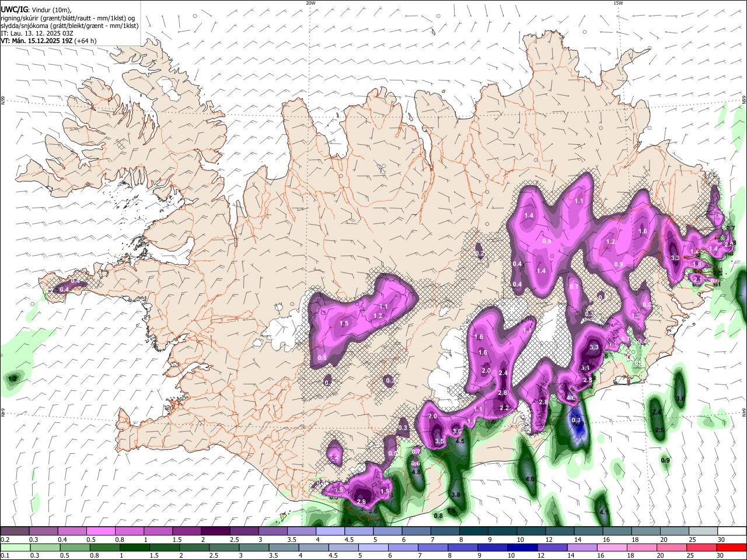Click the '15W' longitude label
747x560 pixels.
point(619,3)
